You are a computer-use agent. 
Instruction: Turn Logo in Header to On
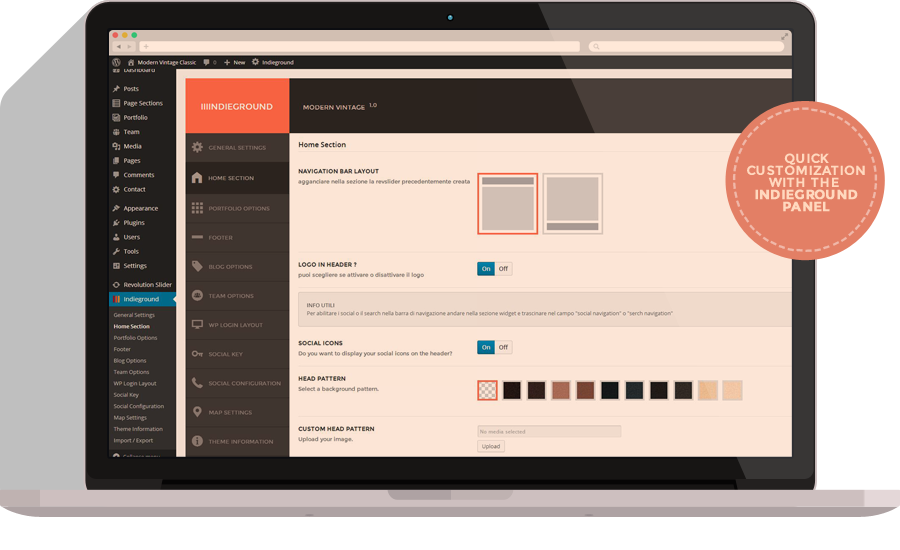[486, 269]
